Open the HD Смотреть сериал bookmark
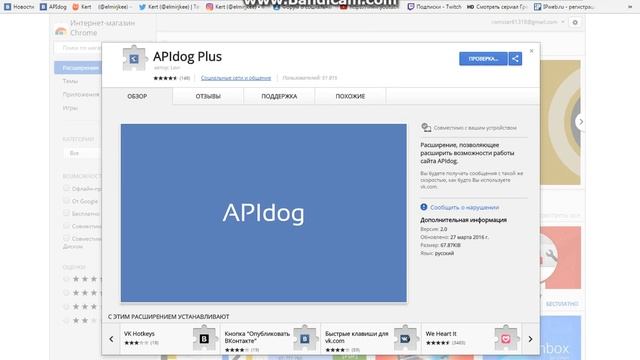 pyautogui.click(x=497, y=7)
